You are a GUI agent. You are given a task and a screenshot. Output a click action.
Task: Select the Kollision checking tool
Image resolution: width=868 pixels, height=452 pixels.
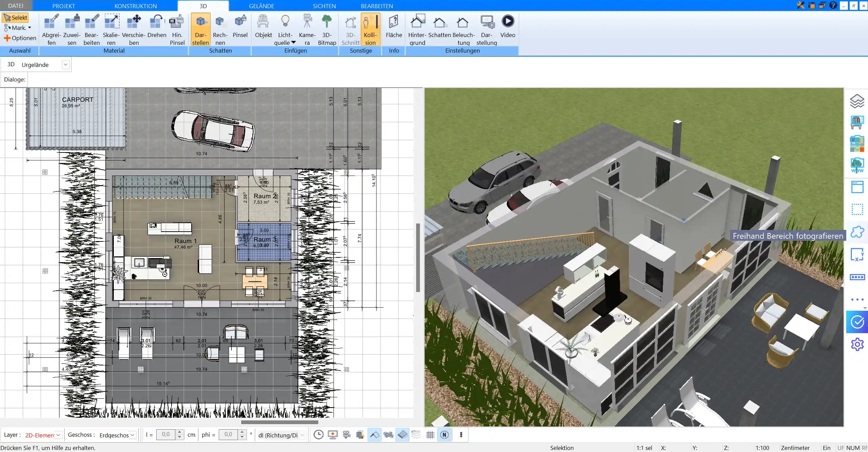[370, 29]
